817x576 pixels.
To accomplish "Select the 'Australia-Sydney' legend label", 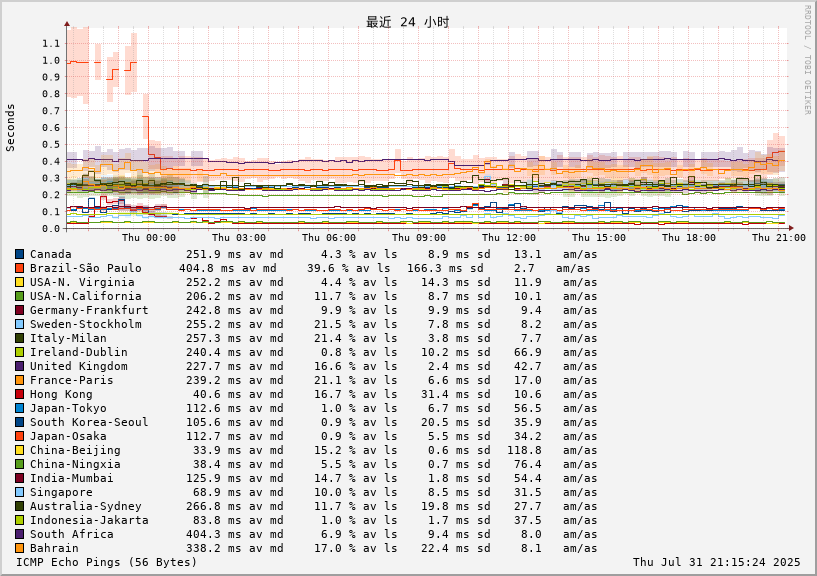I will point(85,506).
